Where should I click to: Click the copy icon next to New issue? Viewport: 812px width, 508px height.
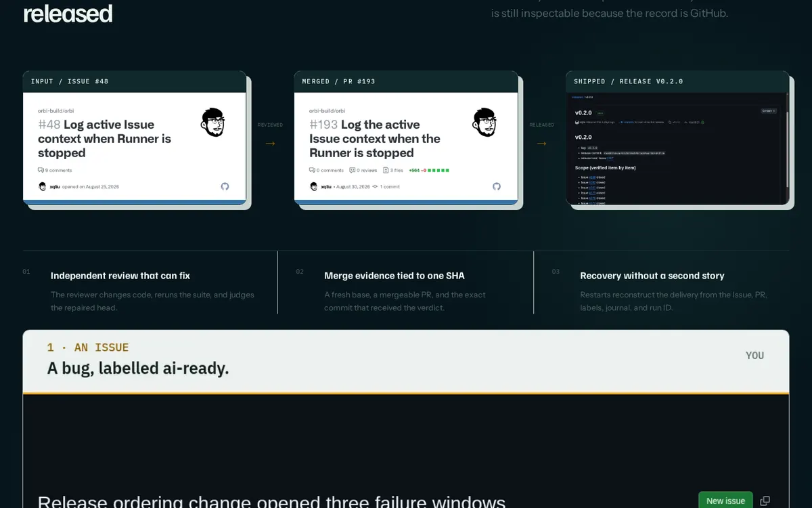[x=765, y=501]
